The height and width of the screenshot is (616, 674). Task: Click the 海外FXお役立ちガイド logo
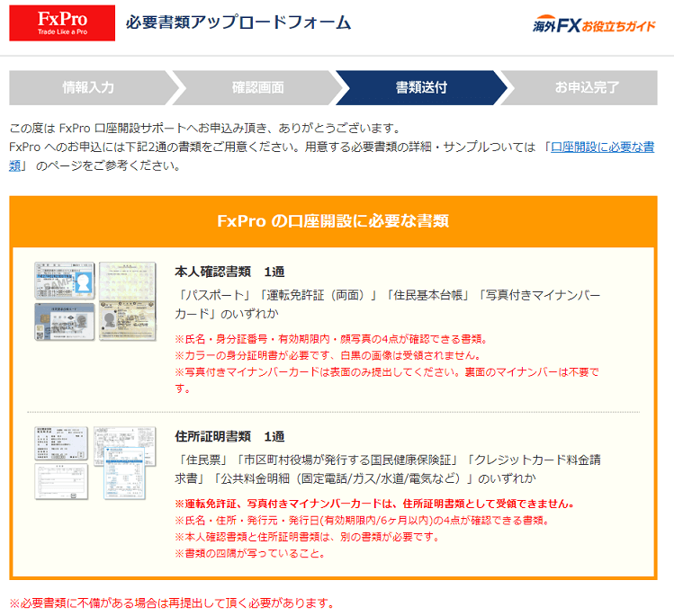pos(594,25)
